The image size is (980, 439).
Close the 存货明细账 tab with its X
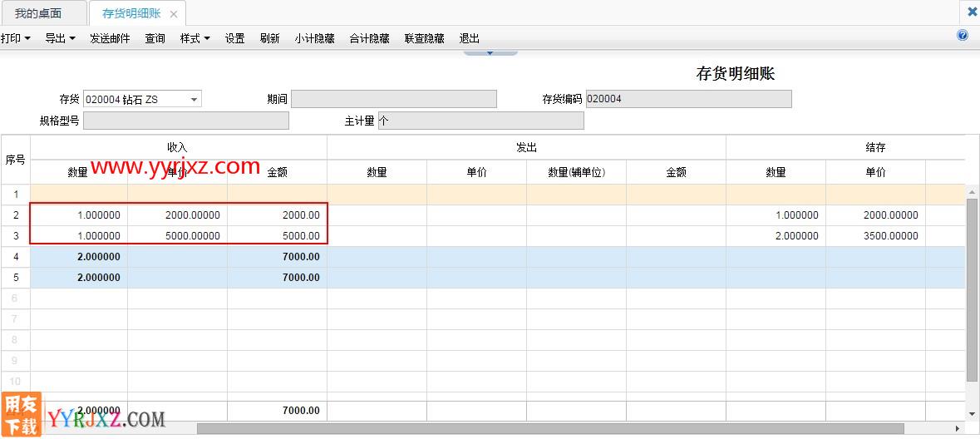point(173,14)
